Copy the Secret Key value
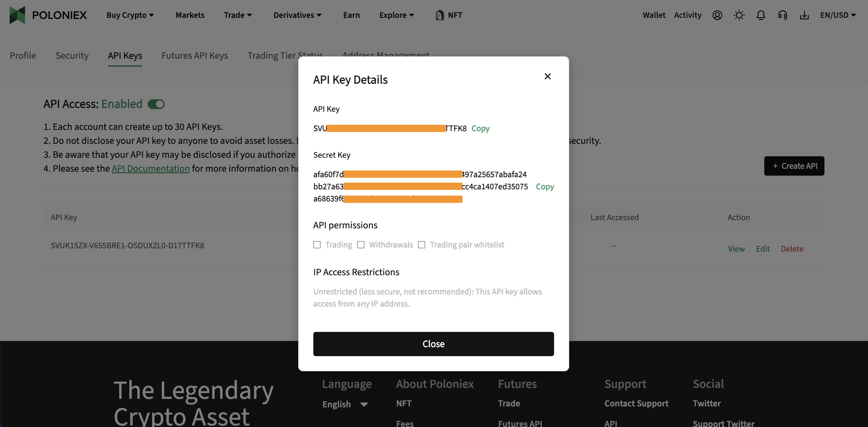Image resolution: width=868 pixels, height=427 pixels. pos(544,187)
